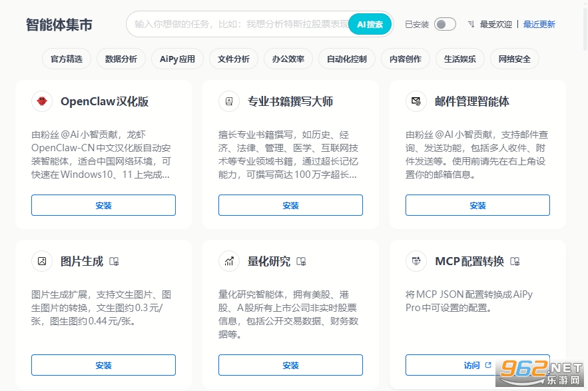Click the 智能体集市 page title

(x=59, y=25)
